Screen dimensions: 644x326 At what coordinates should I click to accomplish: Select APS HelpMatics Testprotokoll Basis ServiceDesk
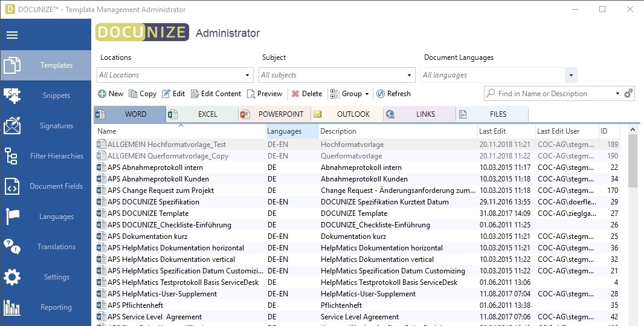[x=357, y=282]
